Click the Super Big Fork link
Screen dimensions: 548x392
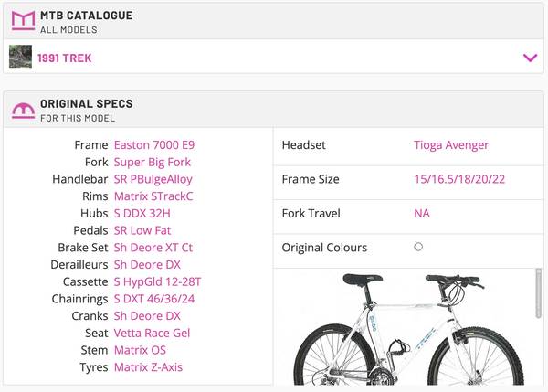[x=152, y=162]
